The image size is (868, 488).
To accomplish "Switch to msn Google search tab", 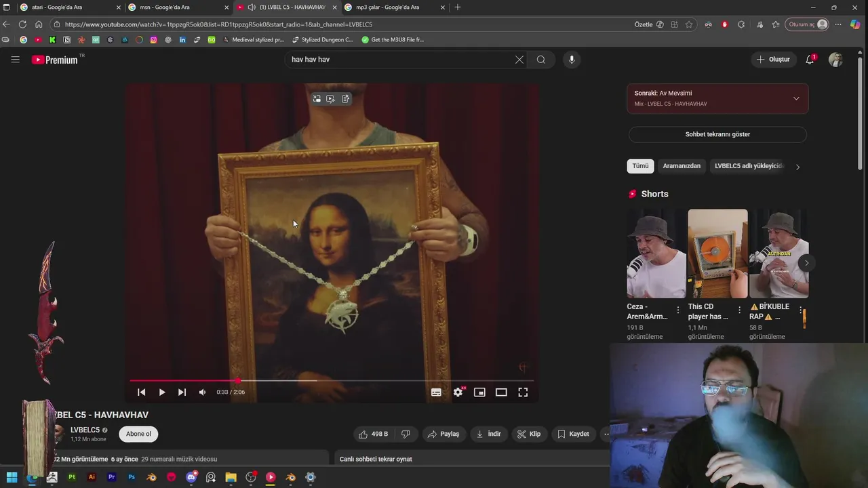I will coord(179,7).
